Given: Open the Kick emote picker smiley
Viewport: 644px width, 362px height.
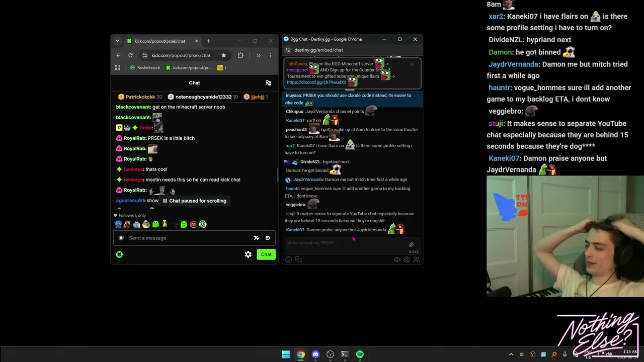Looking at the screenshot, I should 268,238.
